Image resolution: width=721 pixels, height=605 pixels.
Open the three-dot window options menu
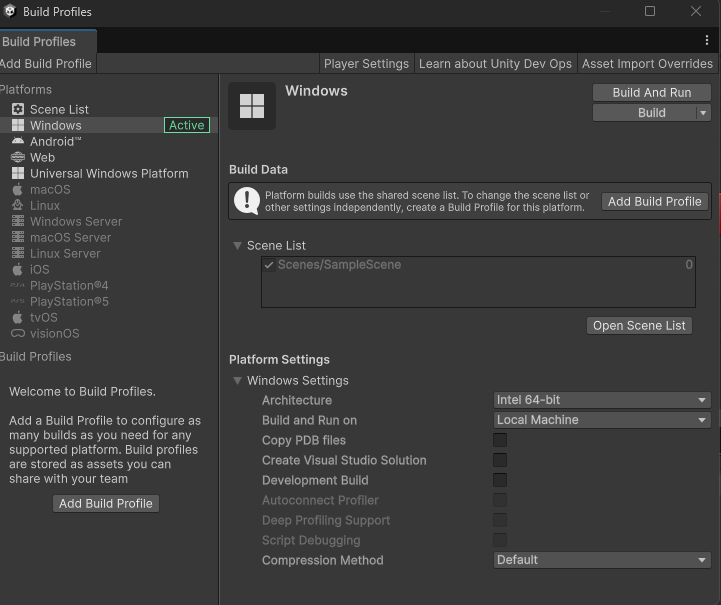[707, 40]
